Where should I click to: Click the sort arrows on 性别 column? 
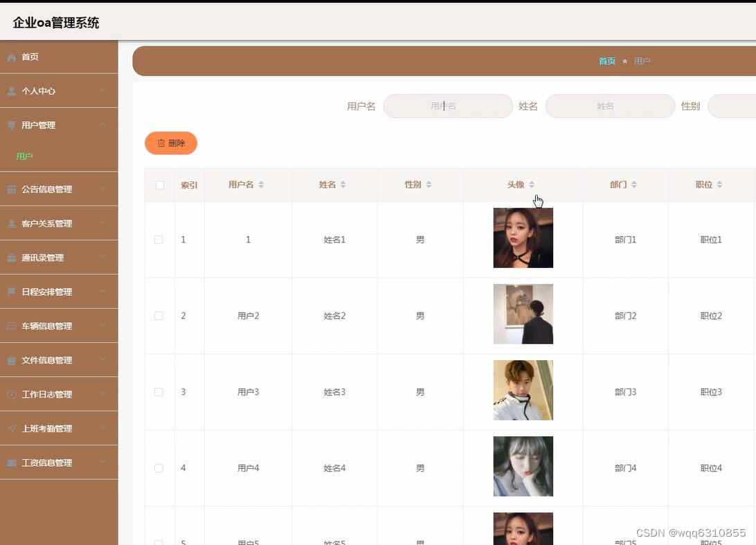click(429, 185)
